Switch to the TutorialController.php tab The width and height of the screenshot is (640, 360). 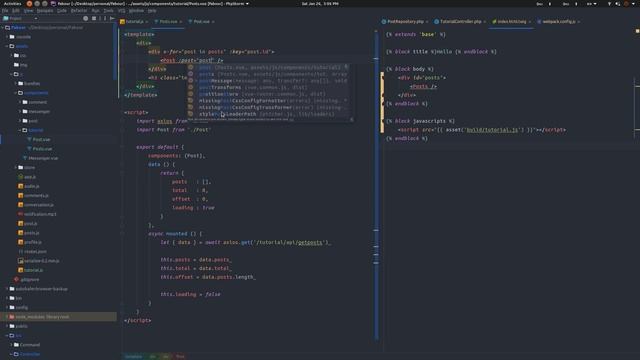pos(460,22)
